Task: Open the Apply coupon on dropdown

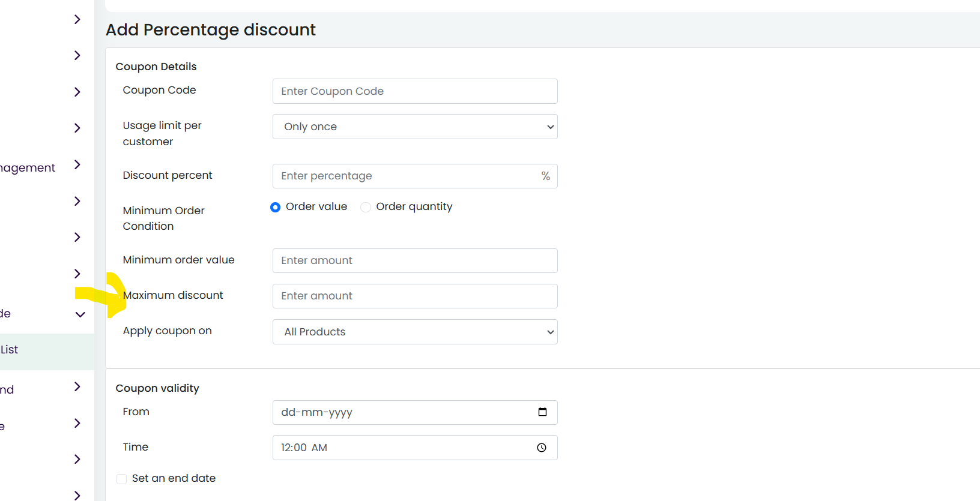Action: (x=415, y=332)
